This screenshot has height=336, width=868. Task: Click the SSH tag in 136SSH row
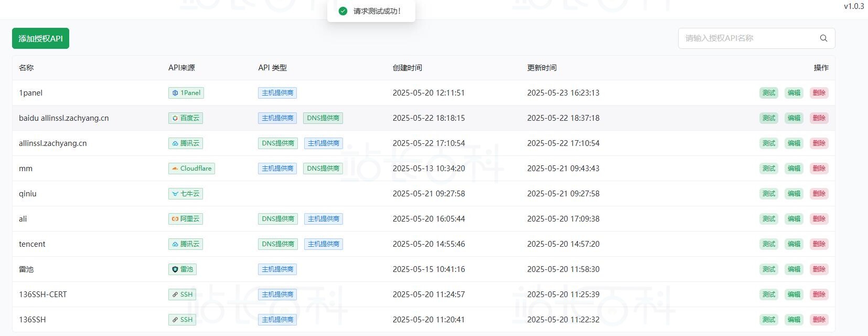point(182,320)
